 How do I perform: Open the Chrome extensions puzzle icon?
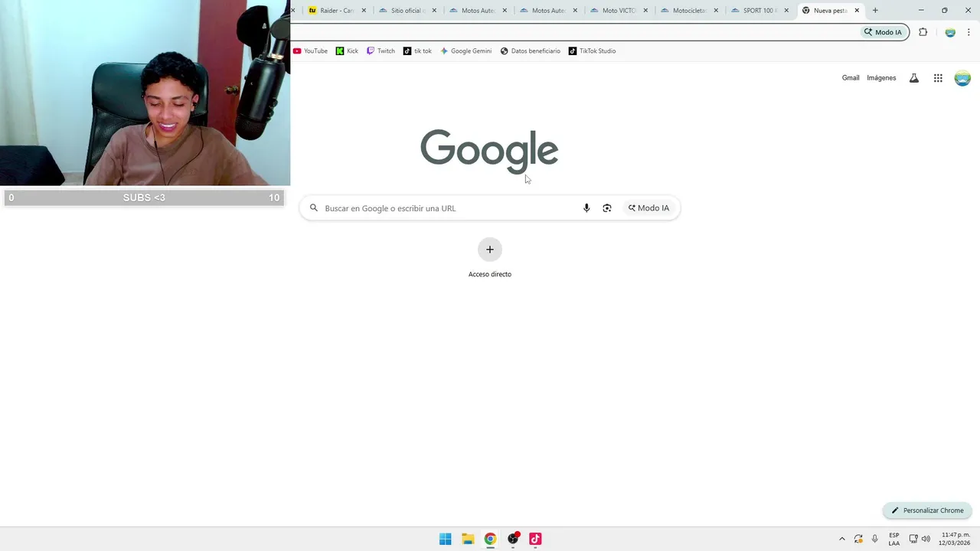[x=923, y=32]
